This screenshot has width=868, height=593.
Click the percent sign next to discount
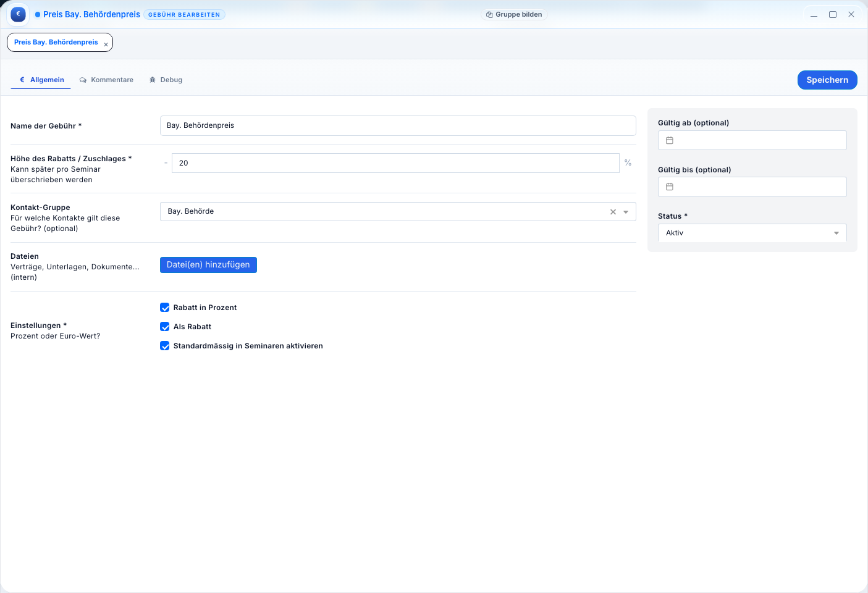tap(628, 163)
